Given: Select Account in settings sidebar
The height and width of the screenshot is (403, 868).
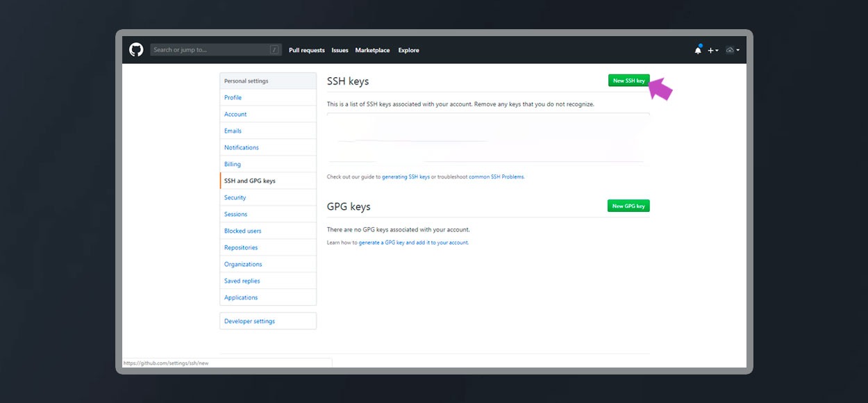Looking at the screenshot, I should pos(268,114).
